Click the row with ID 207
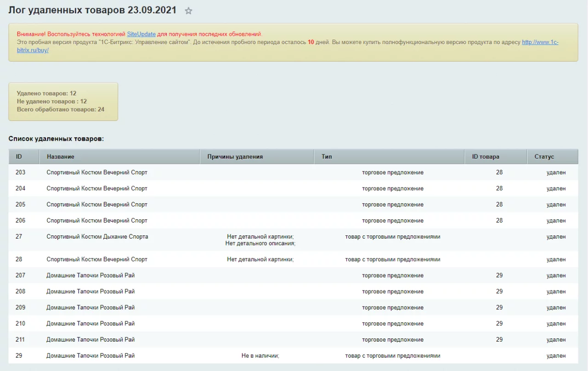 point(20,275)
